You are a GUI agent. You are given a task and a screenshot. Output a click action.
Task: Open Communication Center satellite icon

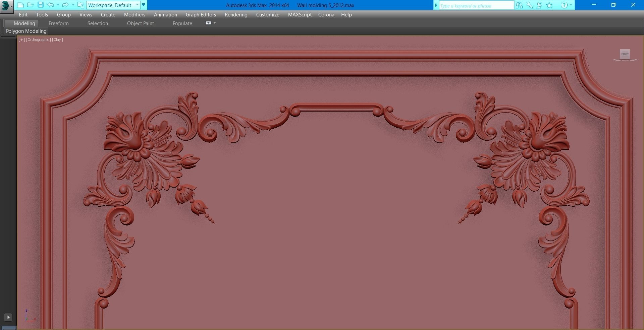pos(539,5)
